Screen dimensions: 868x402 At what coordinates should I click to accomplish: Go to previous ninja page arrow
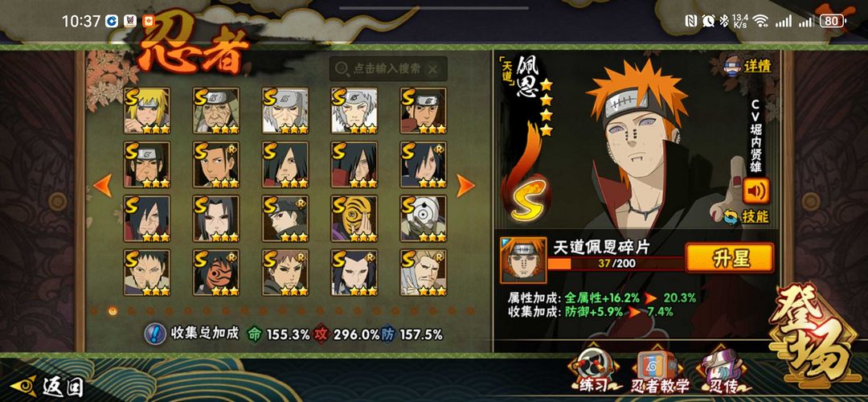point(103,186)
